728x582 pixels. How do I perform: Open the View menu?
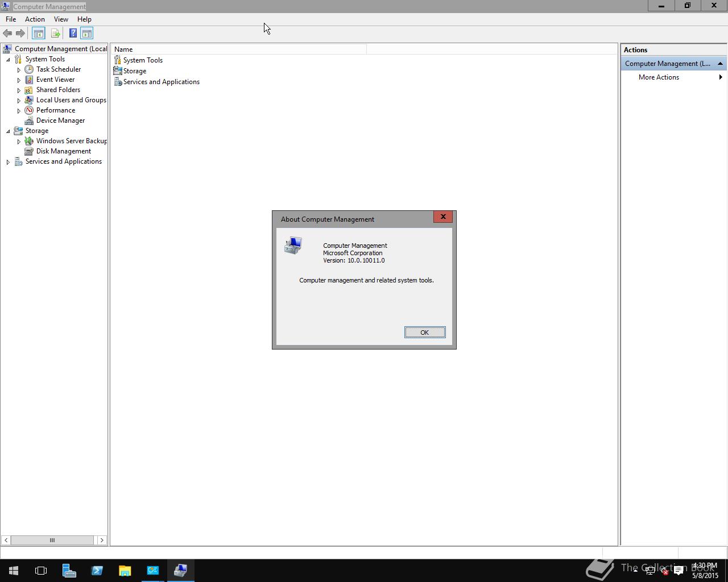click(61, 19)
